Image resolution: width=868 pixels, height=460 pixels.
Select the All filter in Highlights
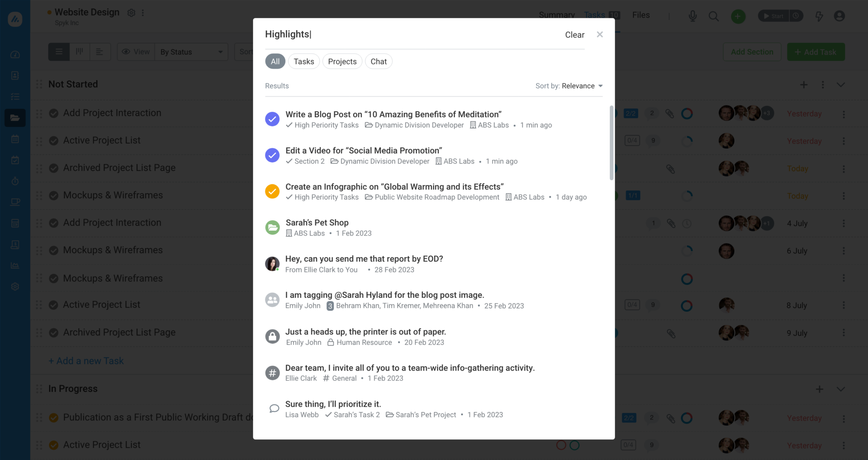point(275,61)
